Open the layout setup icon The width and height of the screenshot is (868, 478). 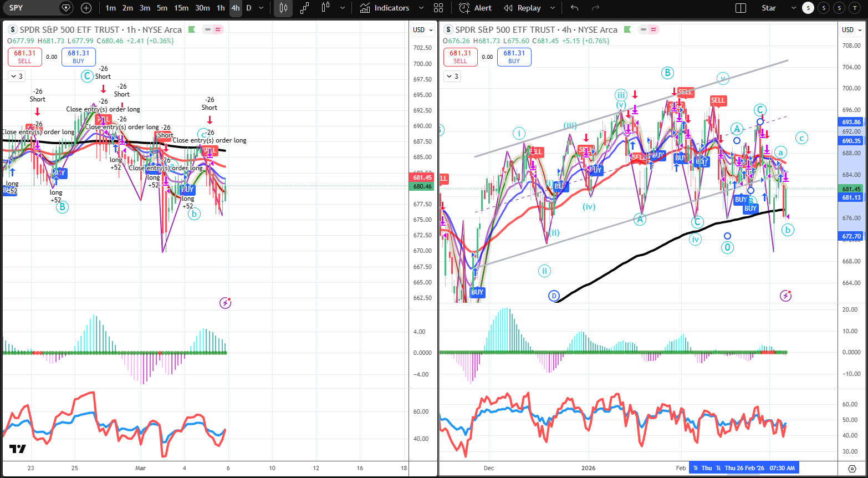pyautogui.click(x=741, y=8)
